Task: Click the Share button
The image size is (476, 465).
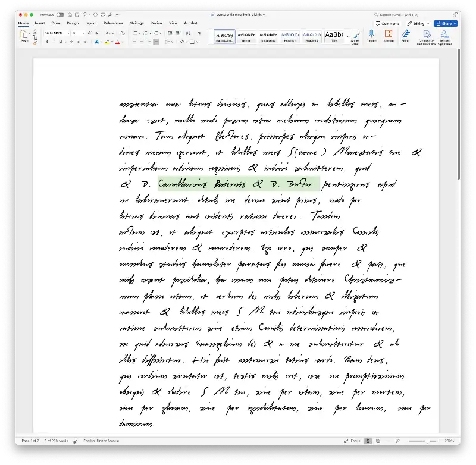Action: [x=446, y=23]
